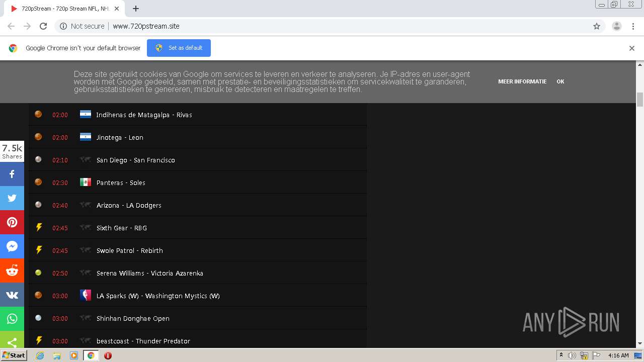The height and width of the screenshot is (362, 644).
Task: Click the baseball icon for San Diego game
Action: 38,159
